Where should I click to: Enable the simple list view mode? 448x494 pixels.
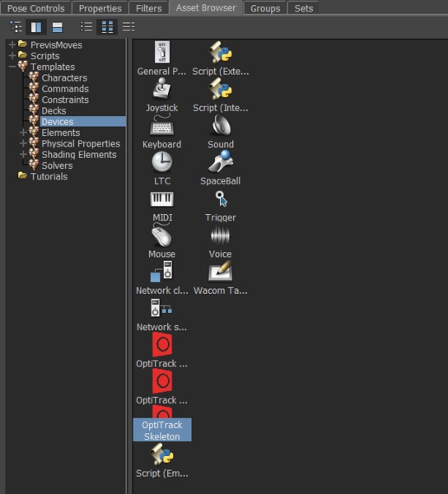coord(86,27)
